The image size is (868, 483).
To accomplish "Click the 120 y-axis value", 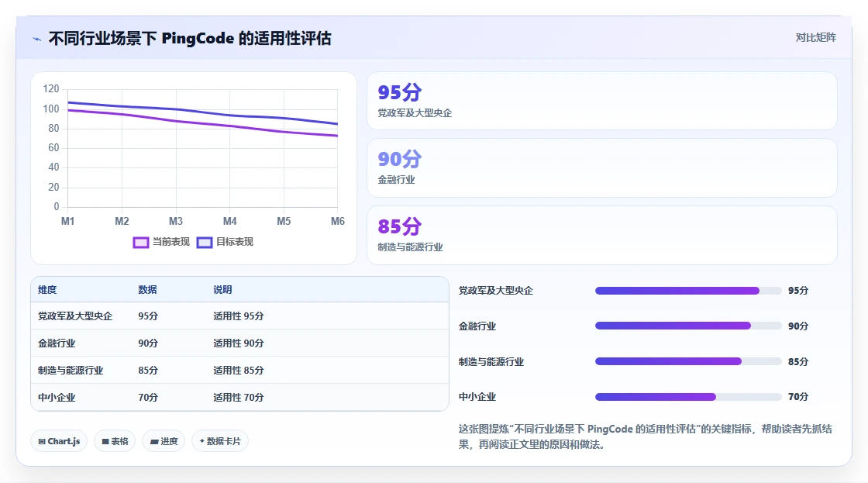I will 51,89.
